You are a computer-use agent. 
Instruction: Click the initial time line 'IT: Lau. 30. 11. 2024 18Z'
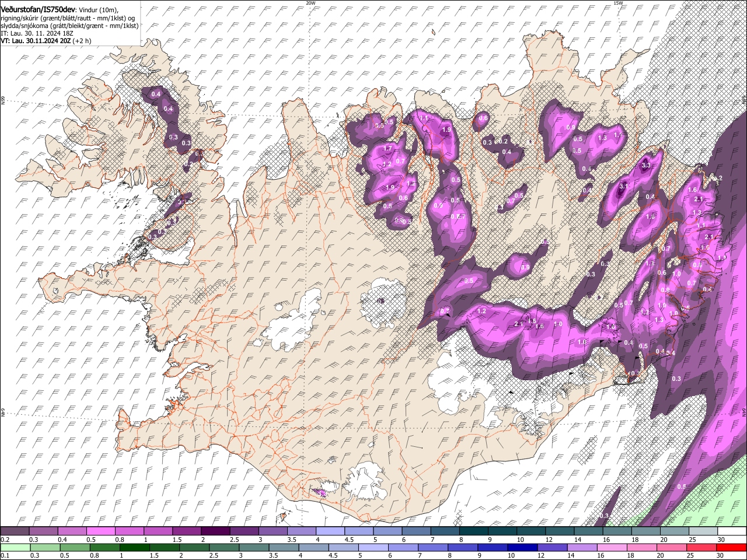[37, 33]
